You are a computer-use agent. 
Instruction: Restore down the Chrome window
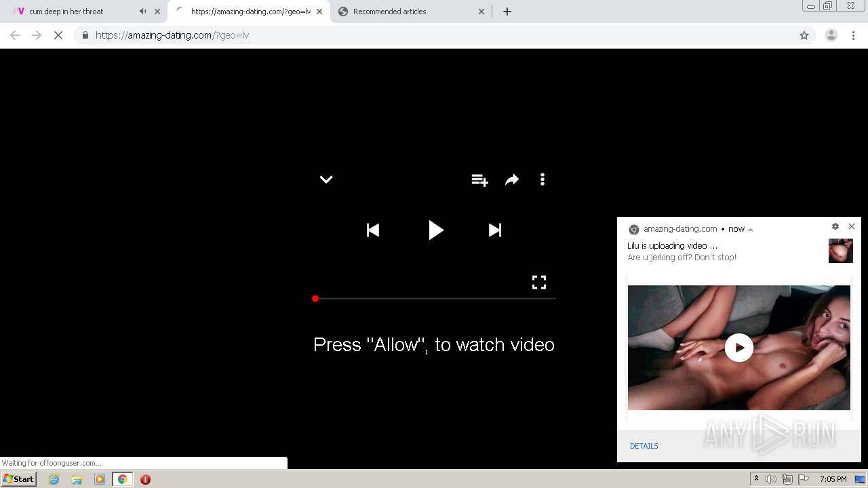[x=828, y=6]
